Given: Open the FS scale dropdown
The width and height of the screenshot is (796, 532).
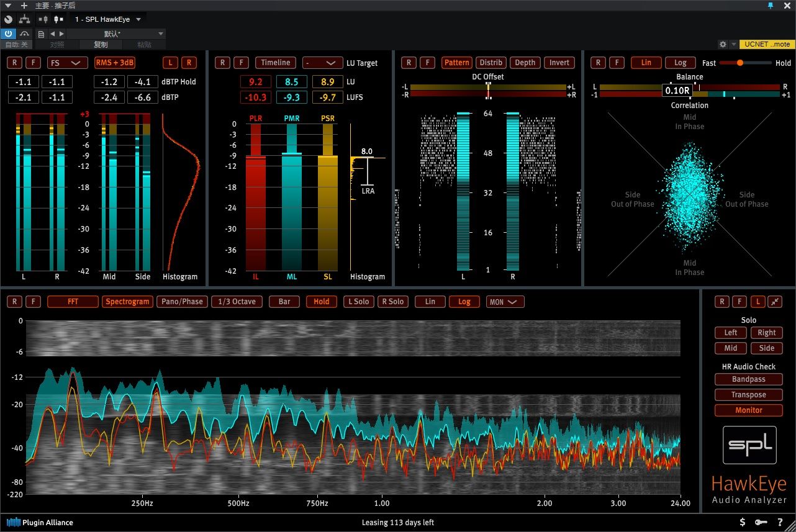Looking at the screenshot, I should (68, 63).
